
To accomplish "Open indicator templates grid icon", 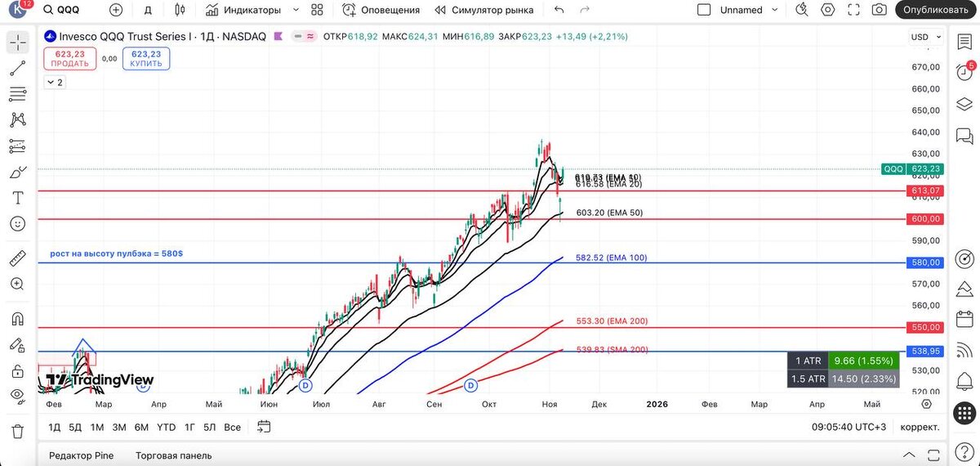I will [x=318, y=10].
